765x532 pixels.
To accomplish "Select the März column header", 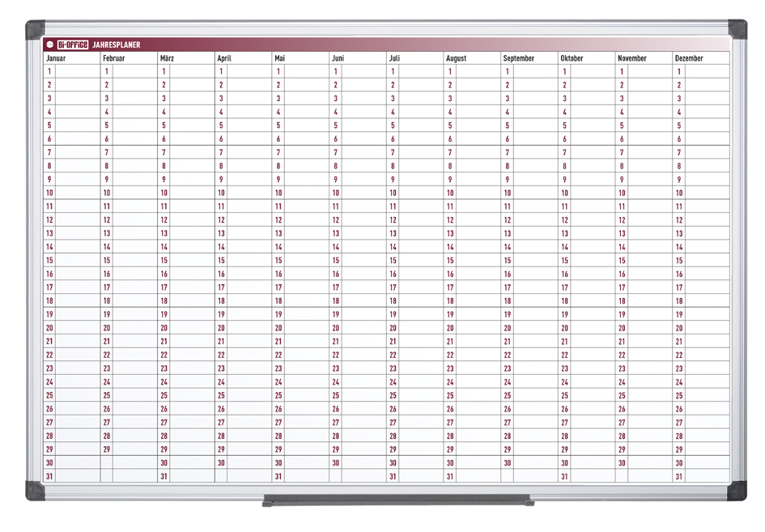I will 167,58.
